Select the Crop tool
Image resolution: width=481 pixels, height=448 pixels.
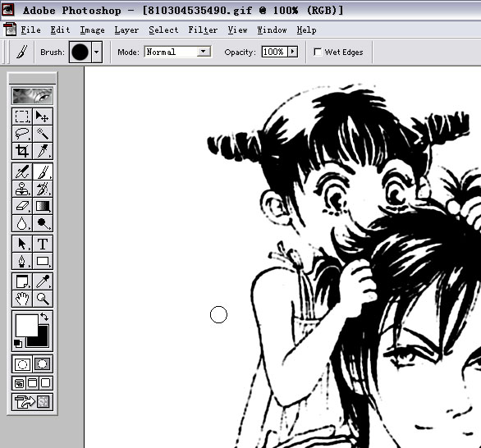pyautogui.click(x=22, y=151)
